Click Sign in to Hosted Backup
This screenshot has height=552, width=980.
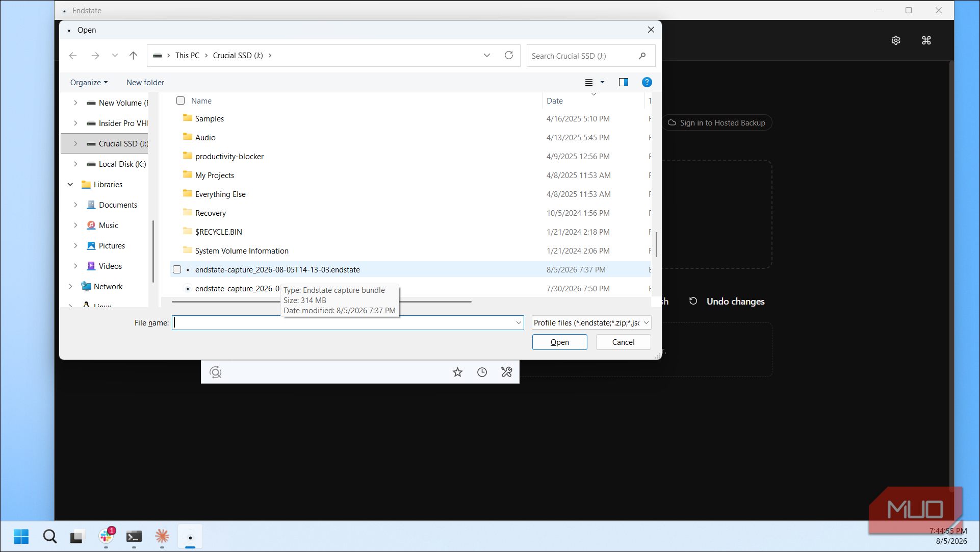(x=716, y=123)
